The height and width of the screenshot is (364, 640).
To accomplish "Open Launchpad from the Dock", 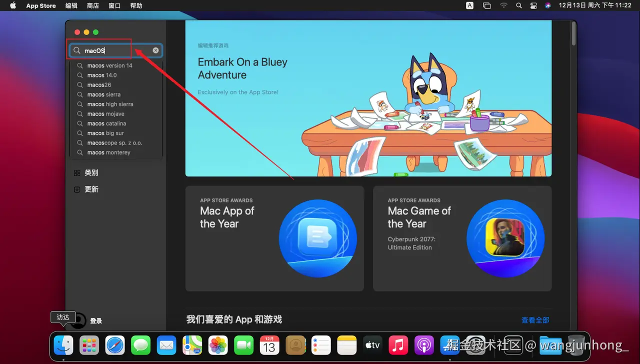I will [89, 345].
